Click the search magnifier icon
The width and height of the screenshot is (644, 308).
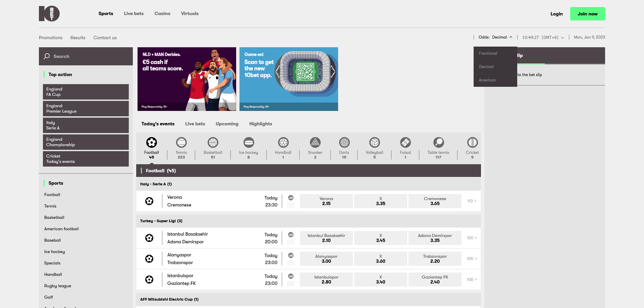[47, 56]
